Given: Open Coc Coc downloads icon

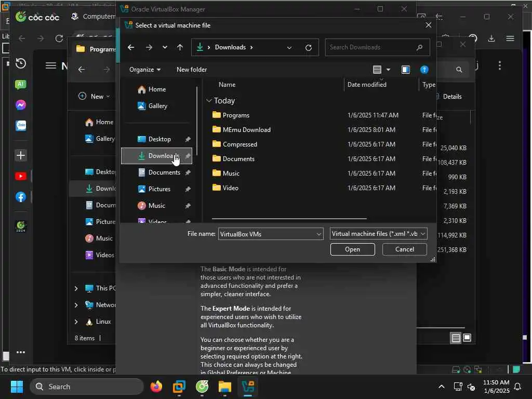Looking at the screenshot, I should click(491, 38).
